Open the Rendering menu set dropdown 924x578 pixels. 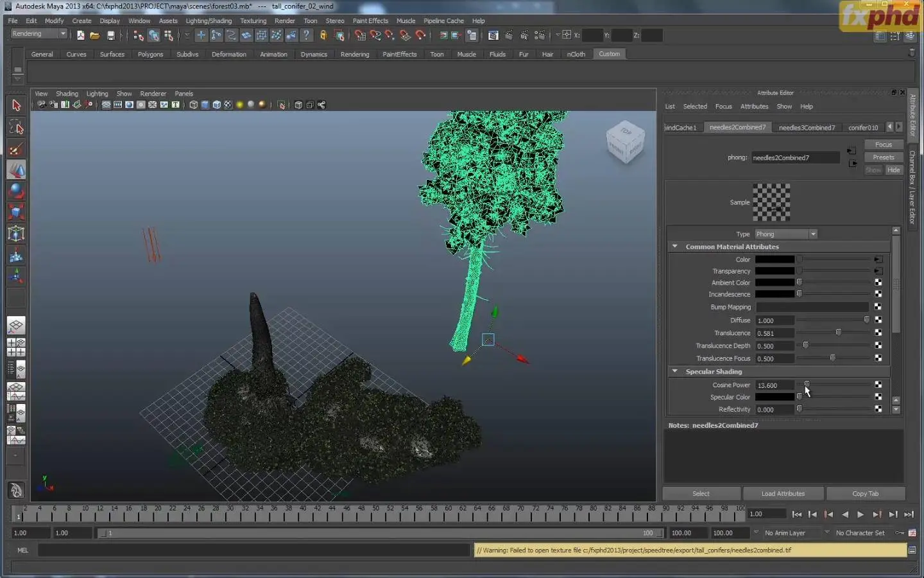38,34
